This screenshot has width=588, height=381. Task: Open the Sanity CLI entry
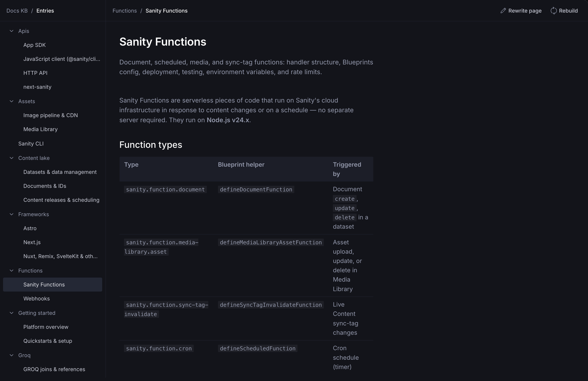coord(52,144)
